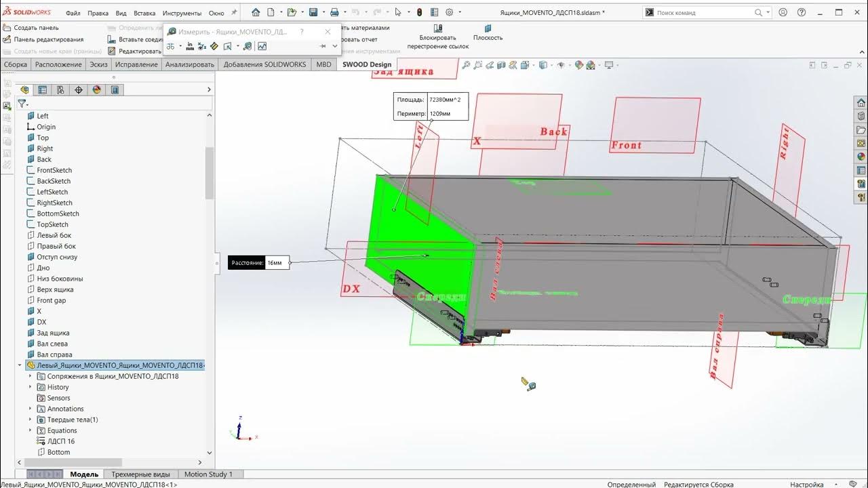Expand the Equations folder
Screen dimensions: 868x488
30,430
